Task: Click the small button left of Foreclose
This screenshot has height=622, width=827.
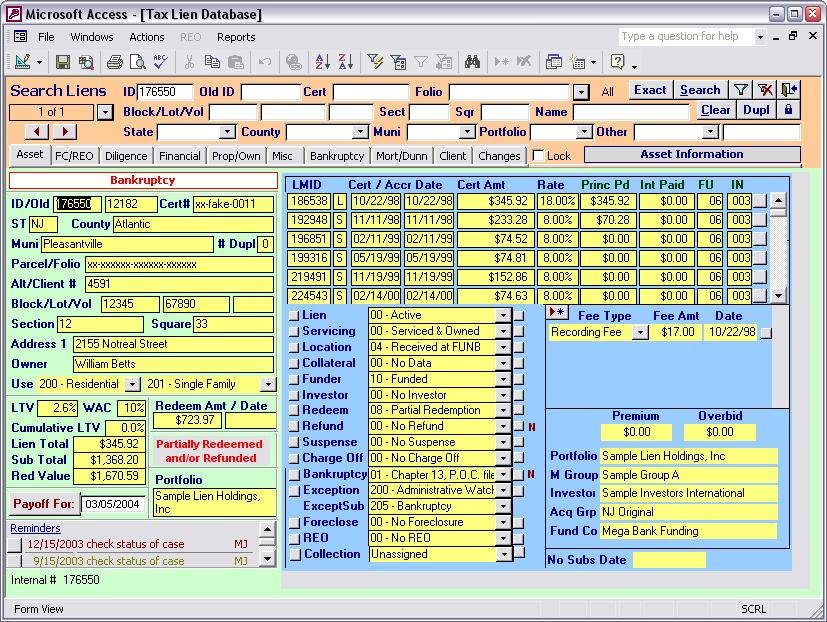Action: pos(295,523)
